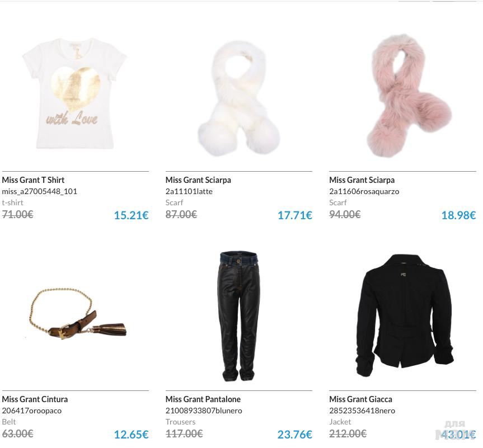Click product code miss_a27005448_101

click(x=39, y=191)
